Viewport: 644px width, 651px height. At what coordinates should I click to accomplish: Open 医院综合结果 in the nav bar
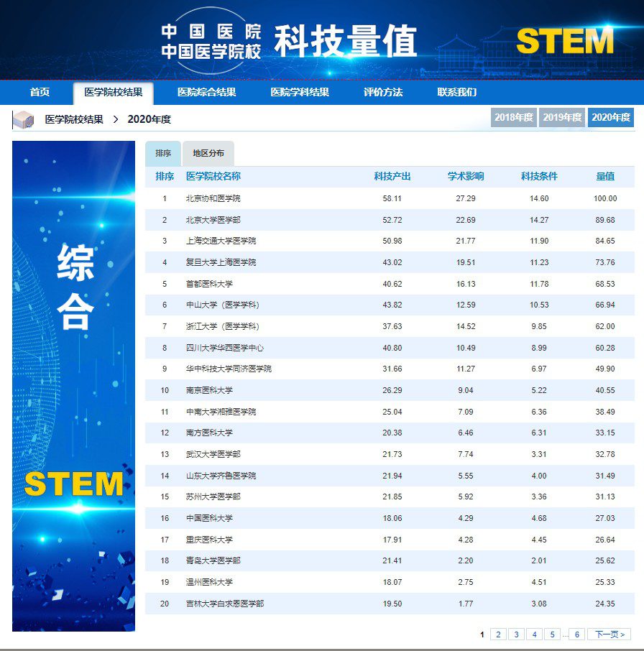pyautogui.click(x=207, y=92)
